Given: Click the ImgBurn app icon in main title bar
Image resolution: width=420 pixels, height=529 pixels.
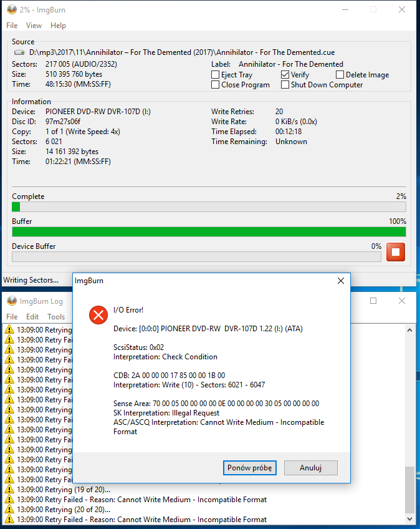Looking at the screenshot, I should click(12, 9).
